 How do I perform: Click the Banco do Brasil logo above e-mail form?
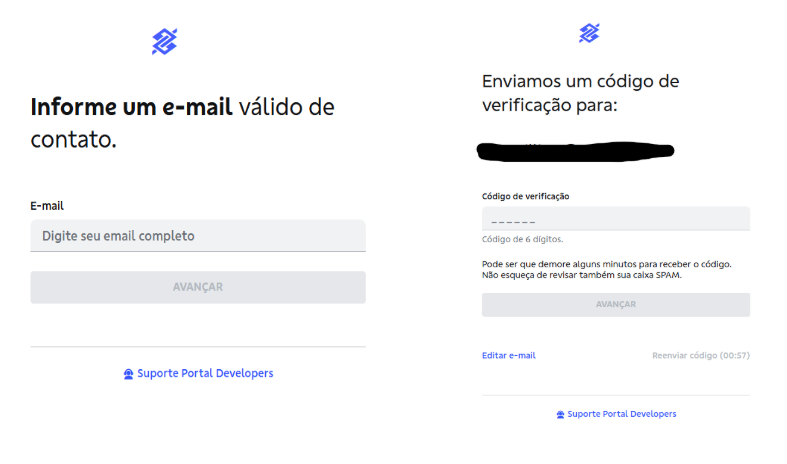coord(165,41)
